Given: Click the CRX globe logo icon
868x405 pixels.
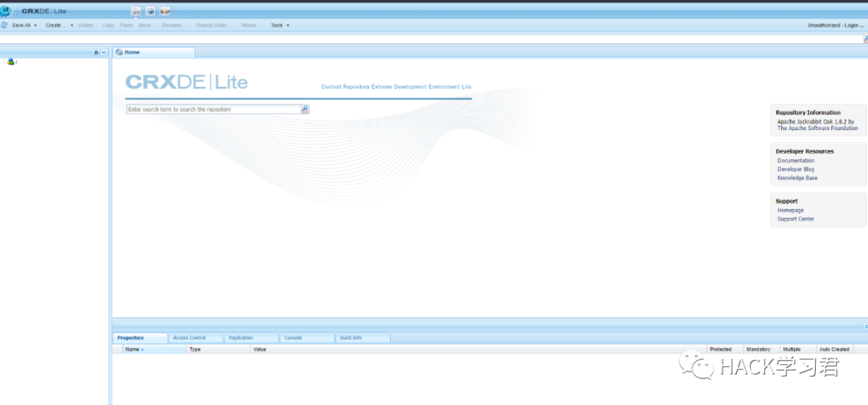Looking at the screenshot, I should [6, 11].
